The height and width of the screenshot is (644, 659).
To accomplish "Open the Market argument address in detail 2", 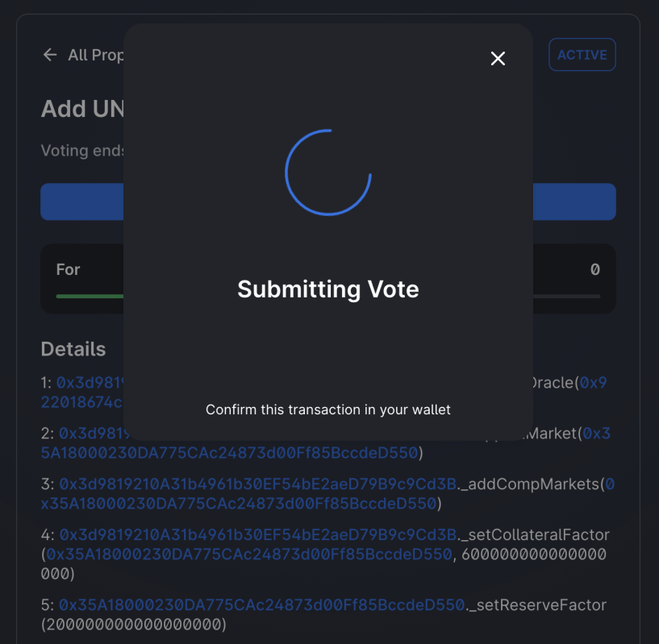I will pyautogui.click(x=597, y=434).
